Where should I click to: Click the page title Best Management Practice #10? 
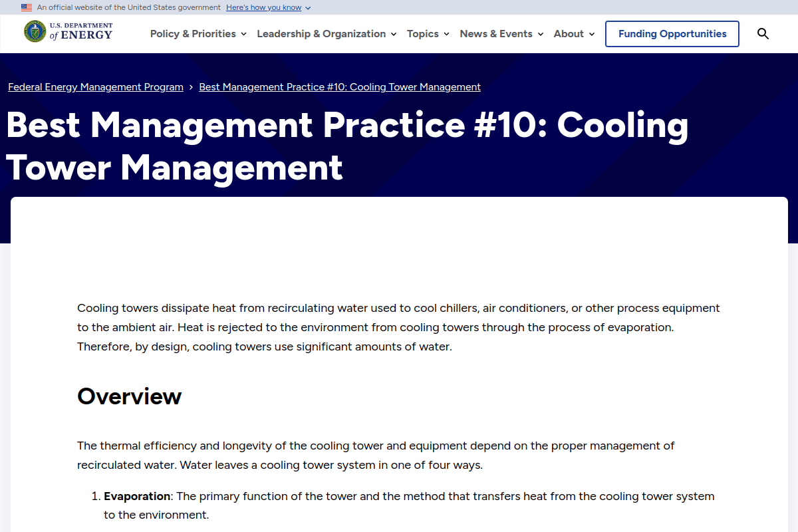click(x=347, y=146)
